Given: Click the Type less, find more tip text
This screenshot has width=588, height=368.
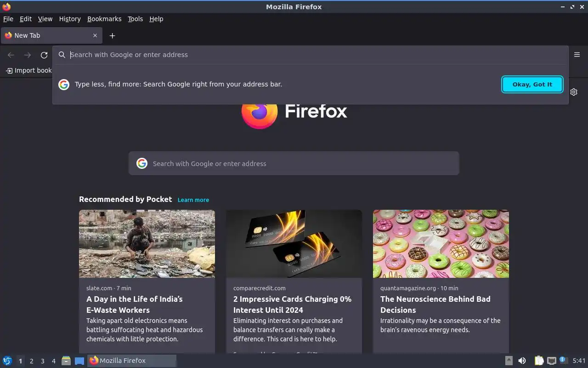Looking at the screenshot, I should pyautogui.click(x=178, y=84).
